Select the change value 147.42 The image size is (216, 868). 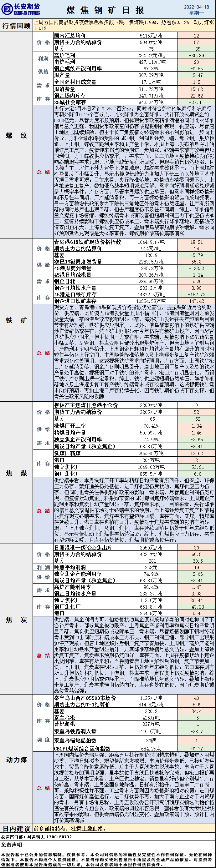coord(196,301)
